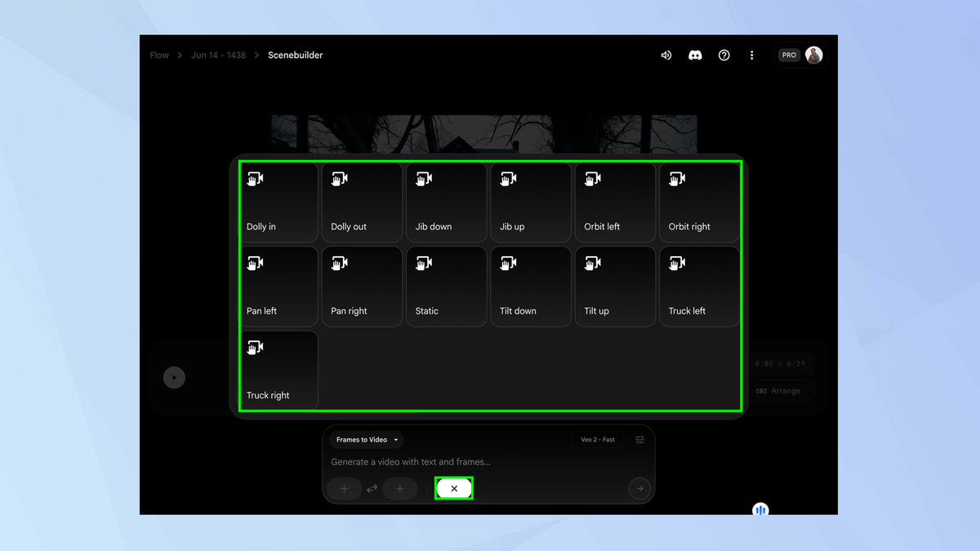Toggle the sound speaker icon
The height and width of the screenshot is (551, 980).
pos(666,56)
